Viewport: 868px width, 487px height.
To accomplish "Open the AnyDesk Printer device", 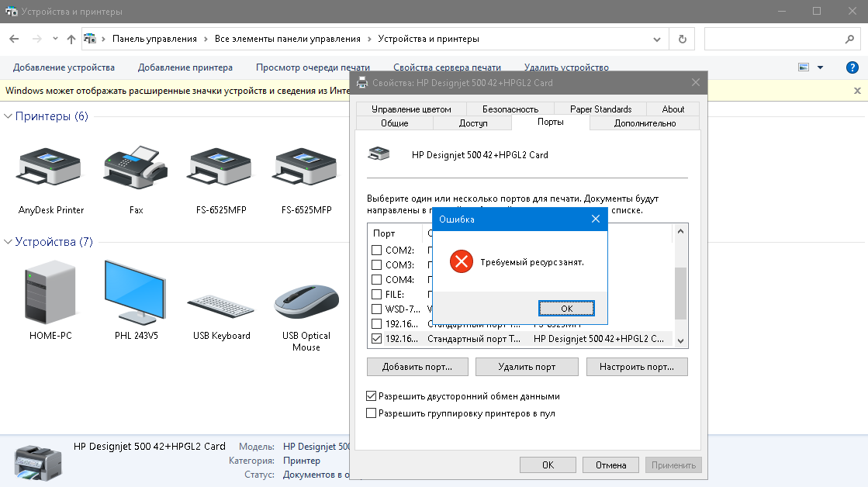I will tap(49, 167).
